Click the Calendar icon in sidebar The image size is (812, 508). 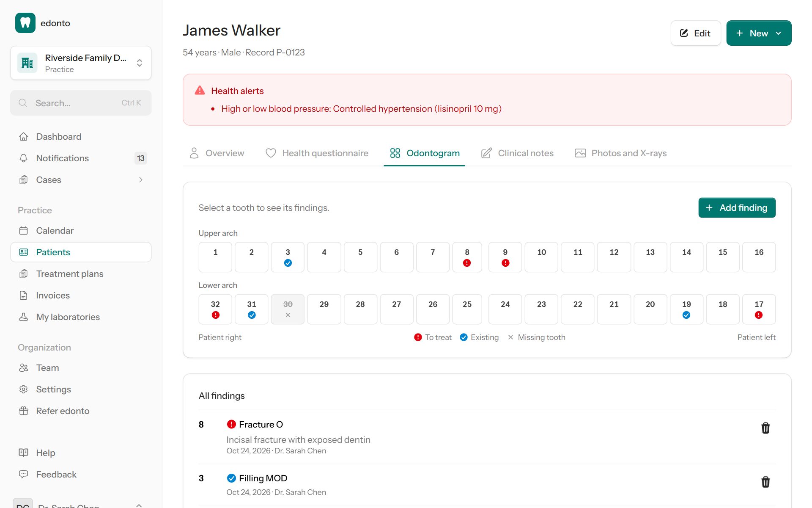24,231
